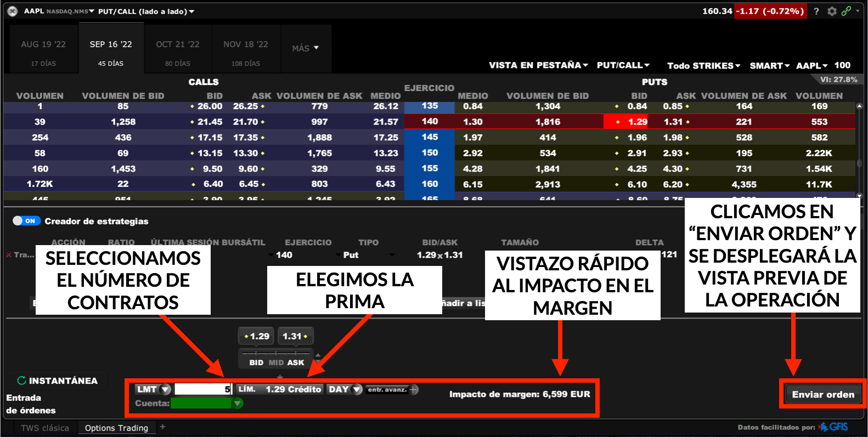This screenshot has height=437, width=868.
Task: Open the small arrow menu beside link icon
Action: pos(858,10)
